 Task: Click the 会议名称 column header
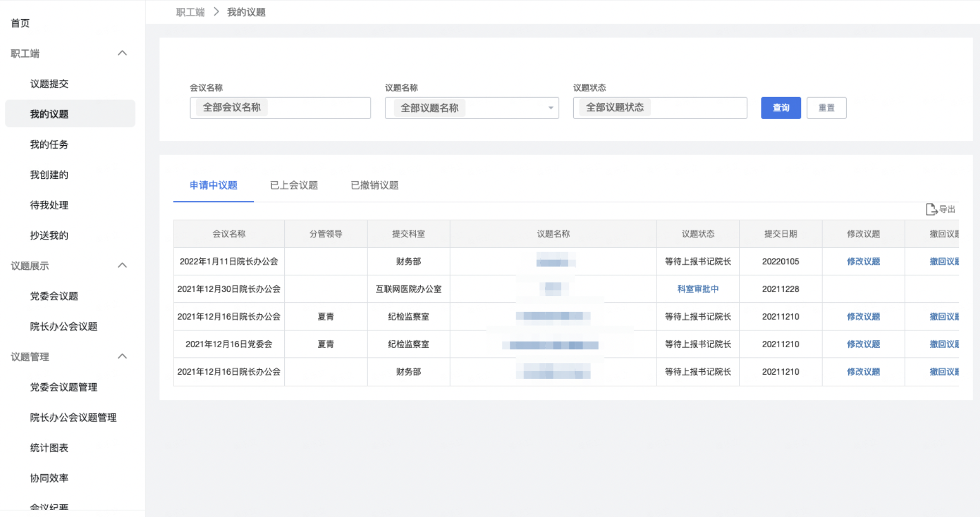(229, 234)
